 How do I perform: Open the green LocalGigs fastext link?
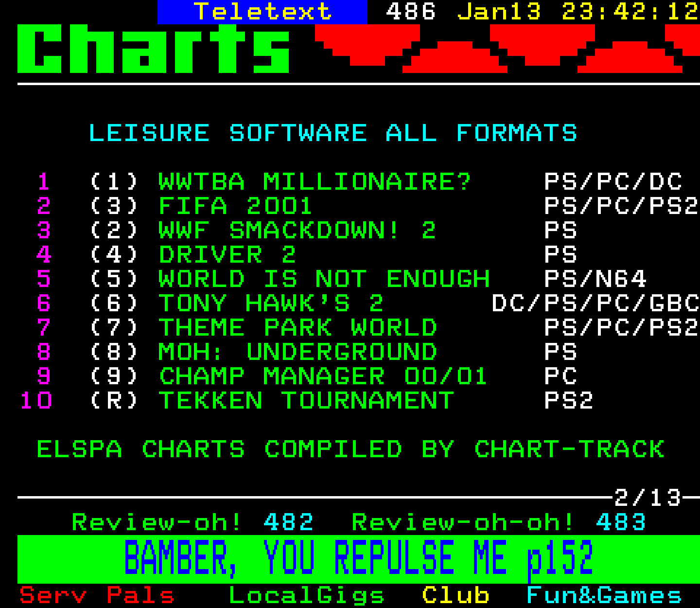coord(306,596)
